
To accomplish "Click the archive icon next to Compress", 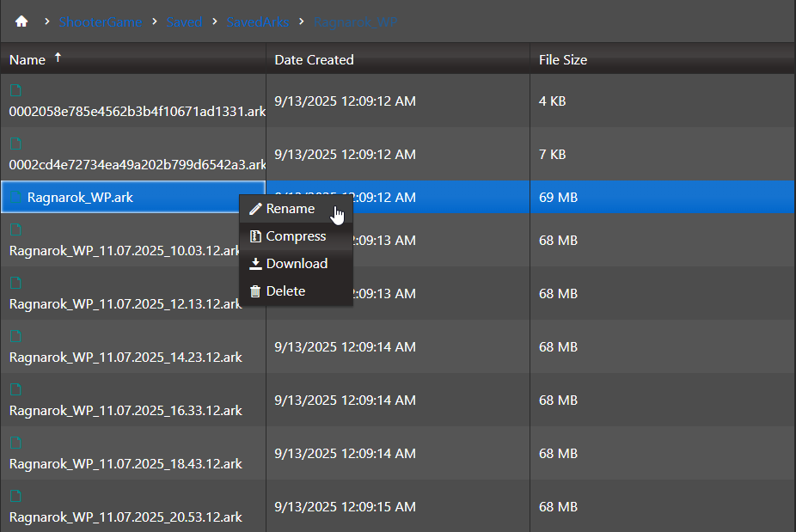I will pyautogui.click(x=255, y=236).
